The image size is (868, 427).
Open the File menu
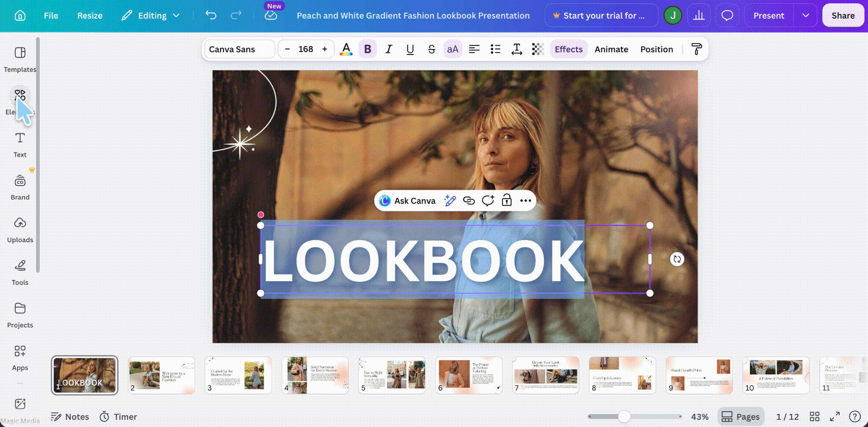click(51, 16)
